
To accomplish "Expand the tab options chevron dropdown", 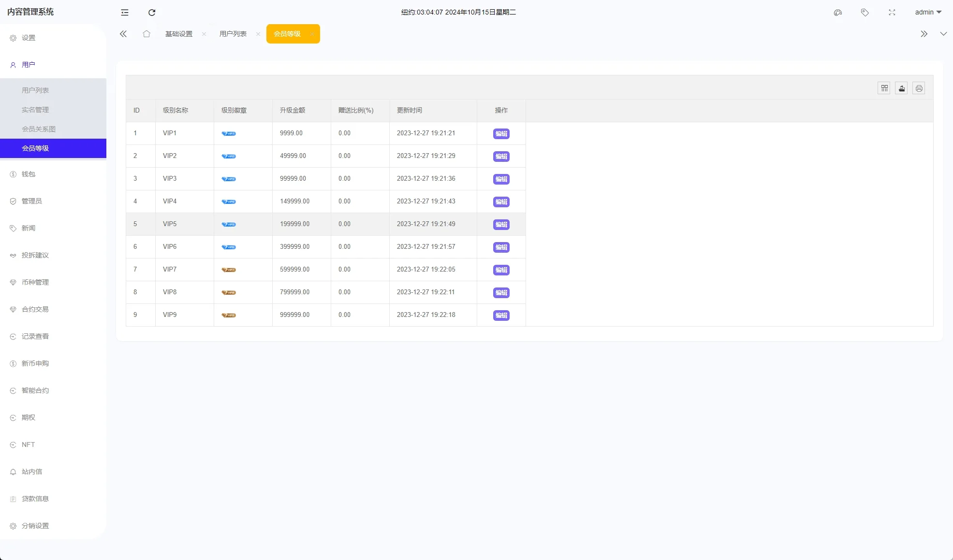I will (x=943, y=34).
